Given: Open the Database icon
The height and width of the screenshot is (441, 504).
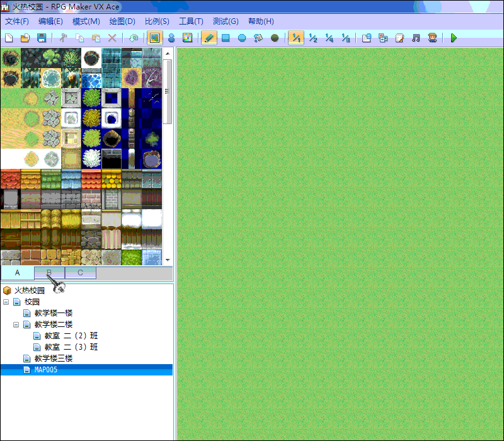Looking at the screenshot, I should tap(367, 38).
